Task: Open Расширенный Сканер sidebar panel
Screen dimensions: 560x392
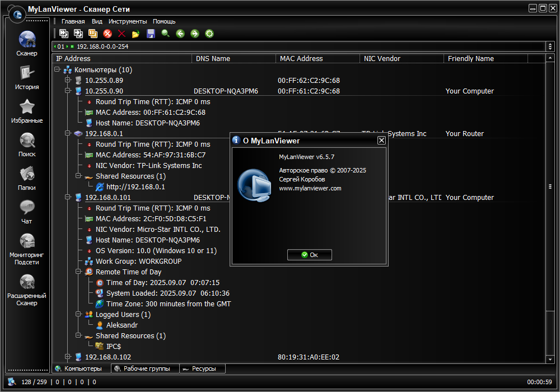Action: coord(27,290)
